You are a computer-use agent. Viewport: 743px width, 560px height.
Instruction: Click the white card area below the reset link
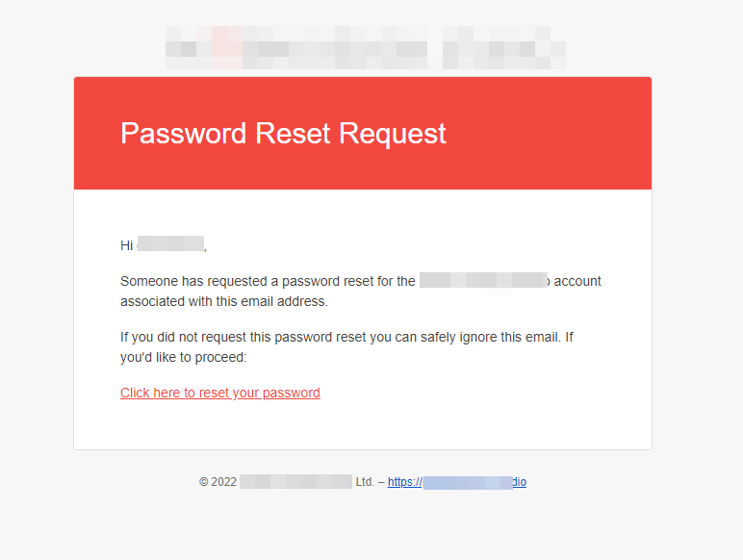click(x=363, y=426)
